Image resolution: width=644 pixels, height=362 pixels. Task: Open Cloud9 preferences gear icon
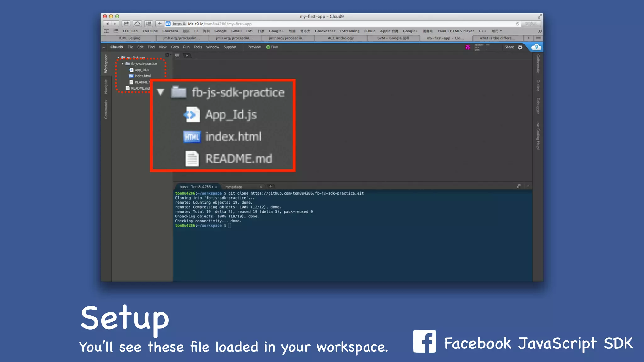pyautogui.click(x=520, y=47)
